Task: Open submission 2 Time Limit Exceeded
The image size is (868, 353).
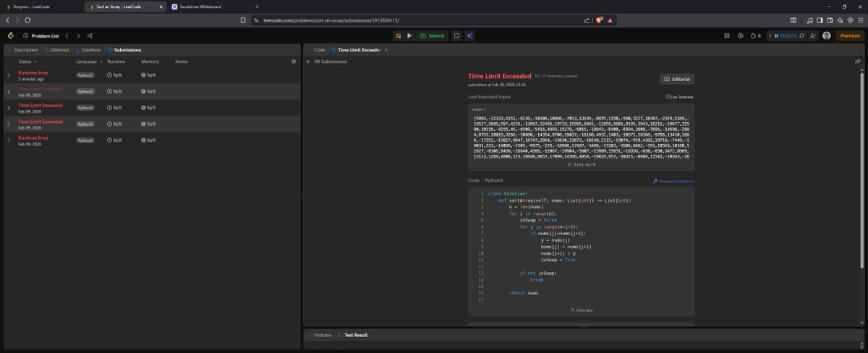Action: tap(152, 124)
